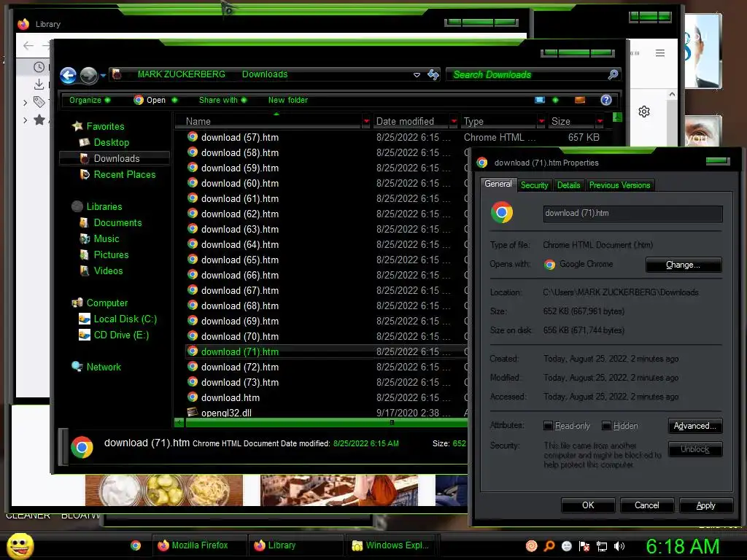Toggle the preview pane icon in Explorer toolbar
Viewport: 747px width, 560px height.
580,99
